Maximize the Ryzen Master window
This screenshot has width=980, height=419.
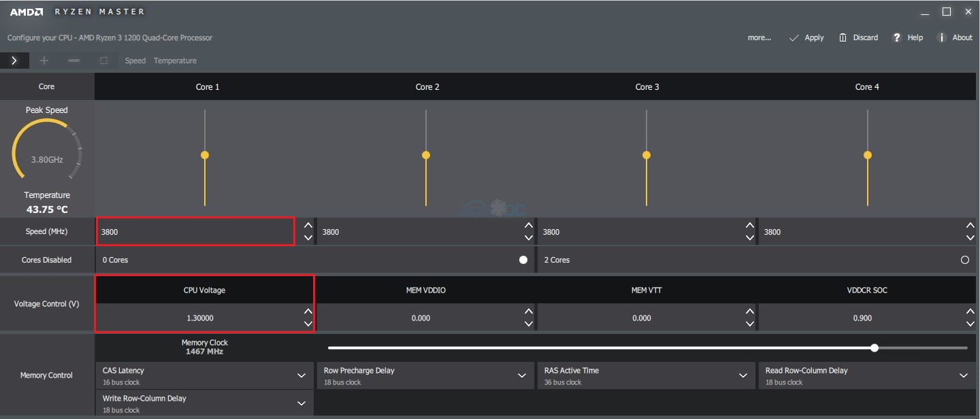pyautogui.click(x=946, y=12)
